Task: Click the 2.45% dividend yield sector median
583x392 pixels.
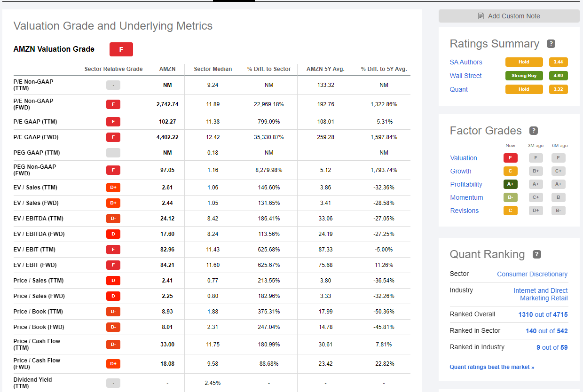Action: click(x=213, y=383)
